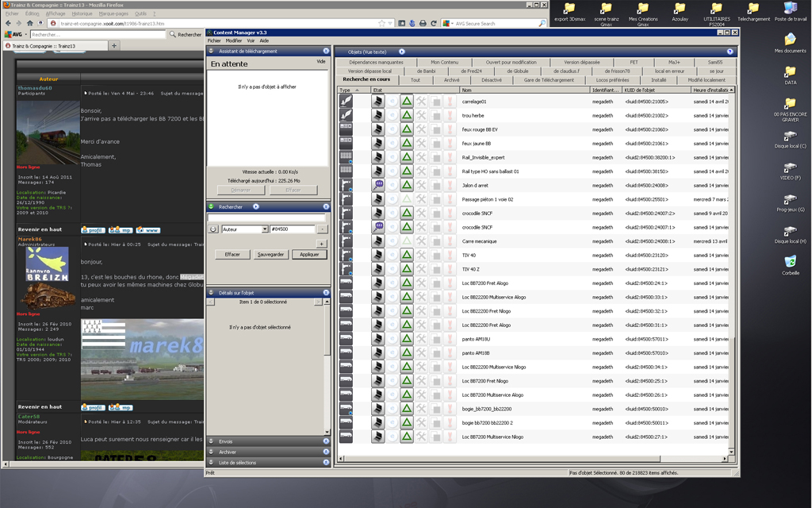Open export 3Dsmax desktop folder
The height and width of the screenshot is (508, 812).
click(569, 11)
